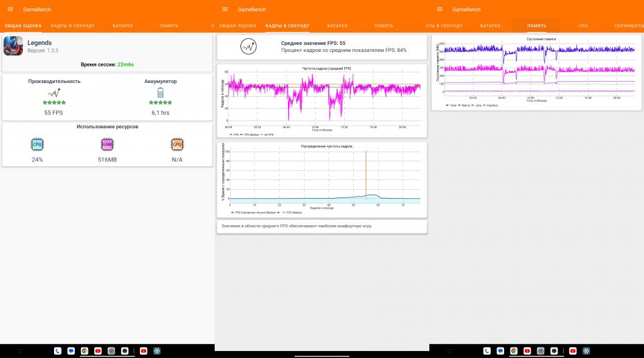Screen dimensions: 644x358
Task: Open the Chrome browser in the right taskbar
Action: (513, 351)
